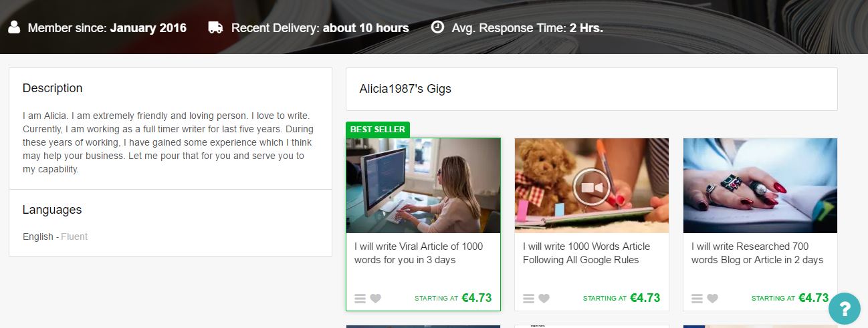This screenshot has height=328, width=868.
Task: Click the member since user icon
Action: click(14, 27)
